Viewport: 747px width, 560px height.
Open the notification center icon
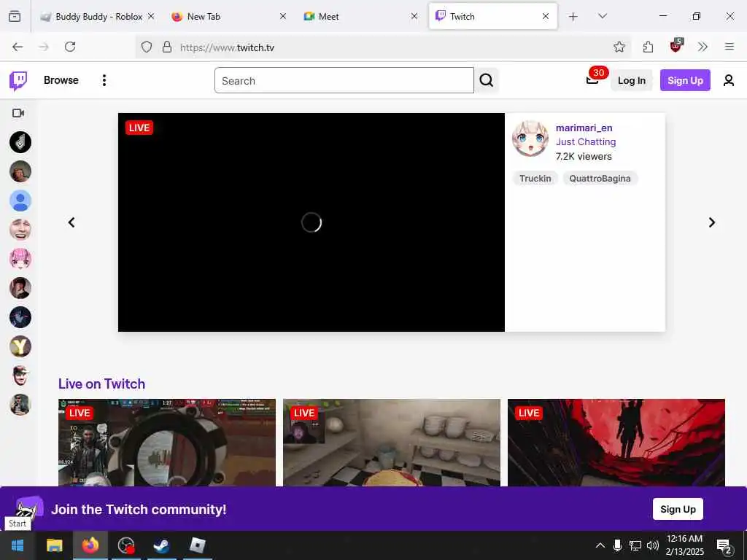[x=724, y=545]
